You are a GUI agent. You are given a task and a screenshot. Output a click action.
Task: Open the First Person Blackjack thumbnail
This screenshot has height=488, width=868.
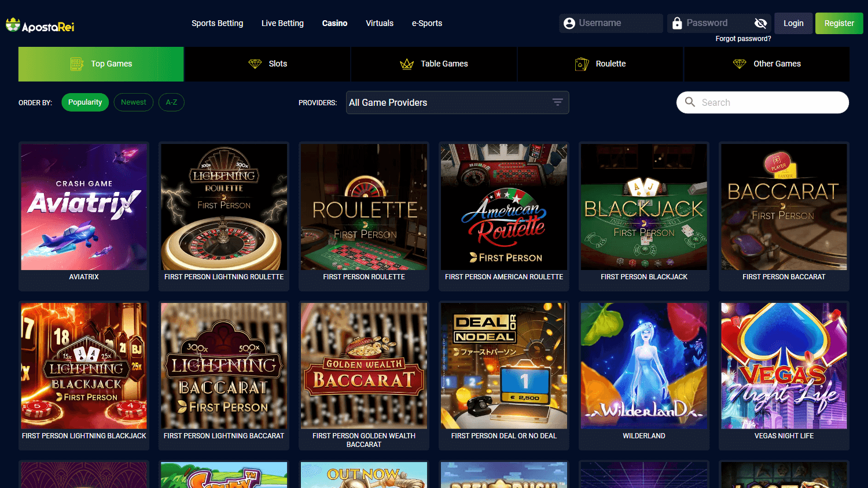(644, 207)
